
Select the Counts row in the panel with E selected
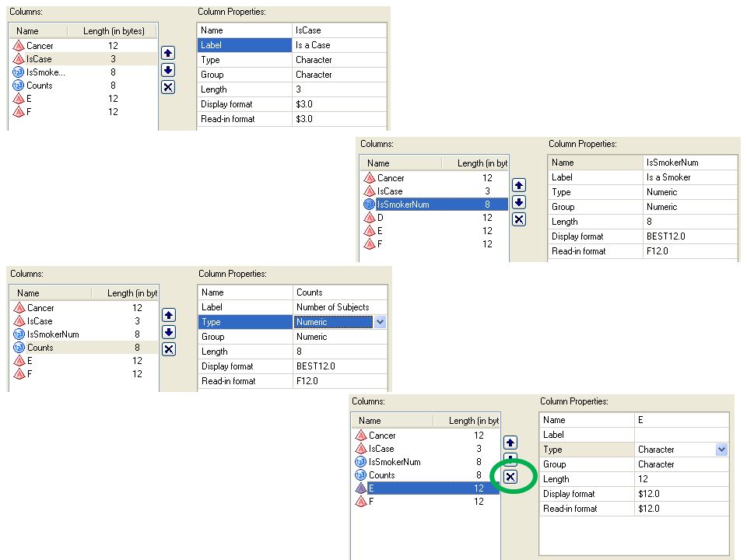point(426,475)
